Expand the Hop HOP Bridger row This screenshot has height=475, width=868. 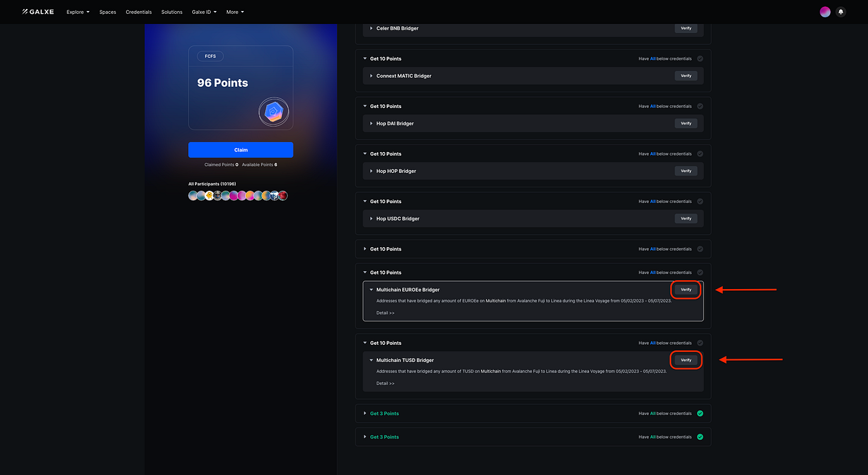tap(371, 171)
